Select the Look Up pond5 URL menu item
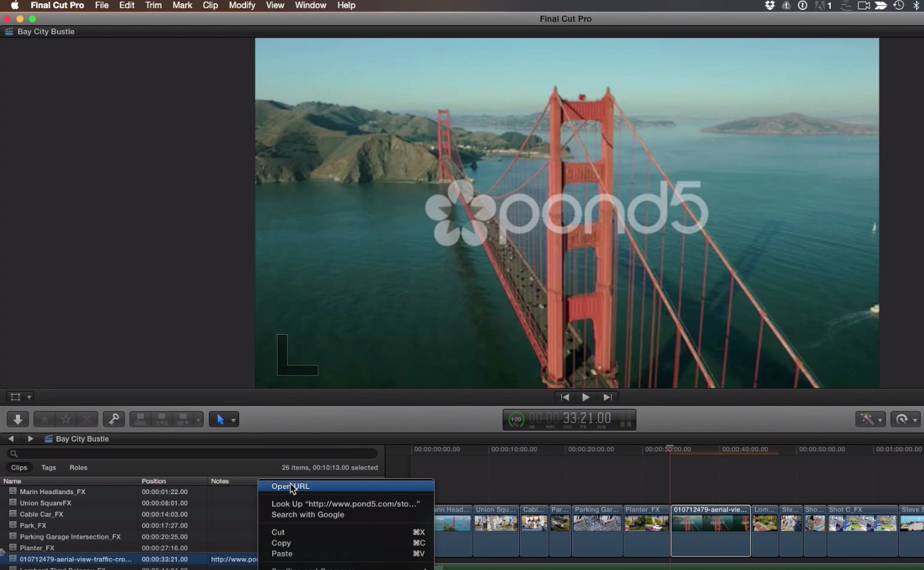This screenshot has height=570, width=924. click(x=346, y=504)
